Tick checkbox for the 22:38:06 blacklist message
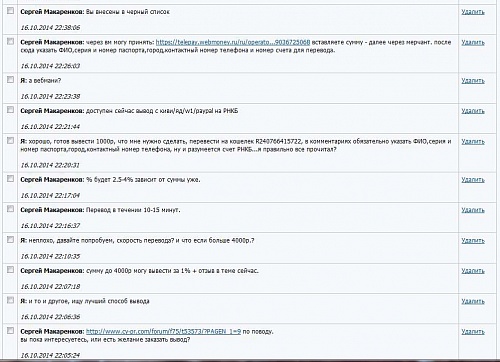The height and width of the screenshot is (362, 500). (10, 11)
